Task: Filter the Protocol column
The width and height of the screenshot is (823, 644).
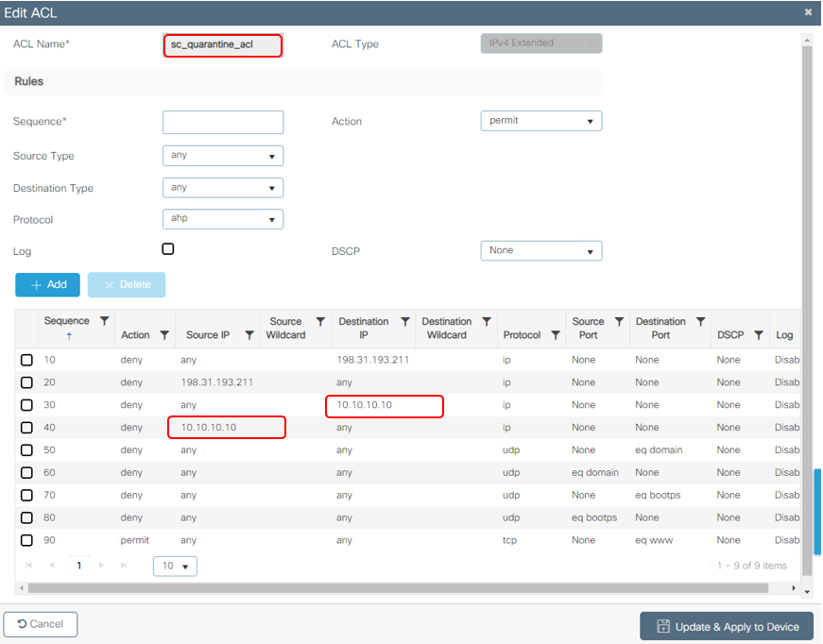Action: tap(556, 335)
